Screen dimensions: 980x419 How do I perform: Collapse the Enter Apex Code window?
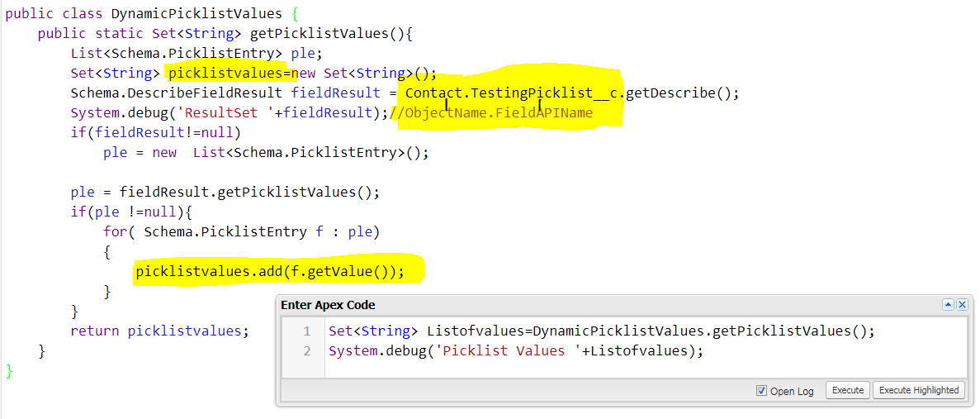tap(948, 305)
